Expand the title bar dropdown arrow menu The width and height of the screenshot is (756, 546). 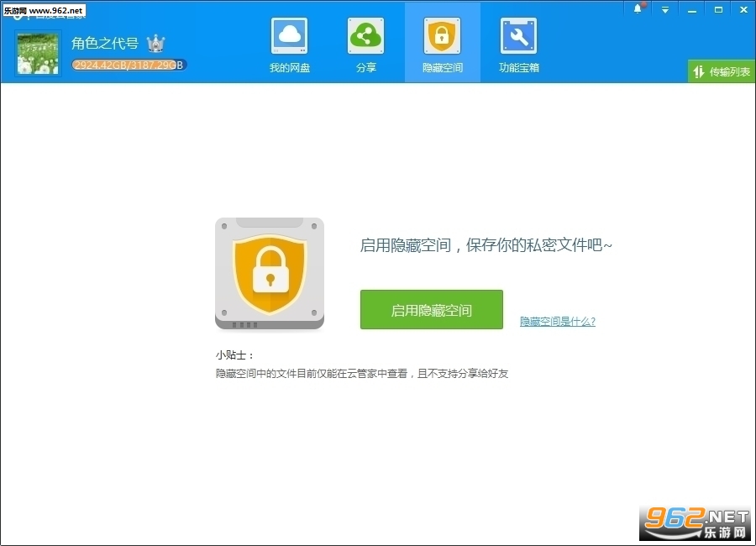[665, 9]
